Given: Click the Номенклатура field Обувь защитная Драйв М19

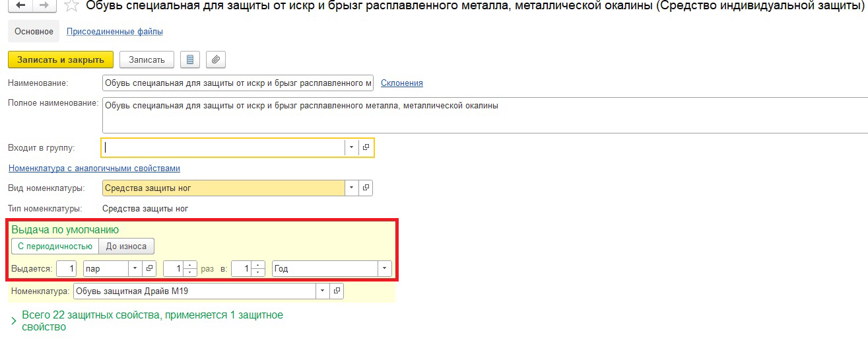Looking at the screenshot, I should [x=195, y=291].
